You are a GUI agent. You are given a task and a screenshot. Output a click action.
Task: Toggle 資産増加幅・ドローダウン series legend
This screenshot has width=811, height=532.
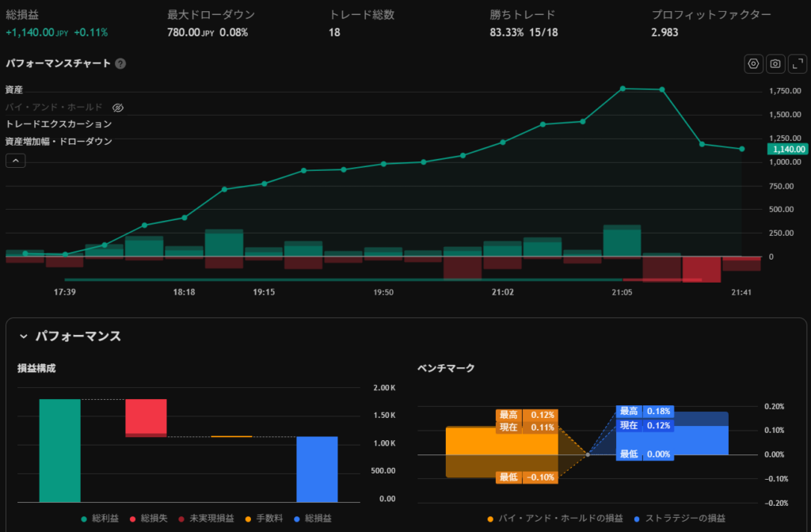[x=59, y=142]
